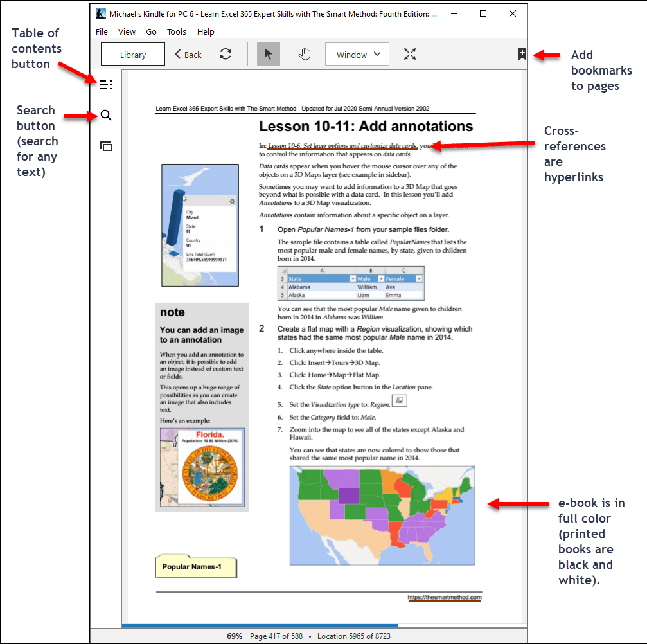Click 'Open Popular Names-1 from your sample files folder'
The image size is (647, 644).
coord(363,229)
